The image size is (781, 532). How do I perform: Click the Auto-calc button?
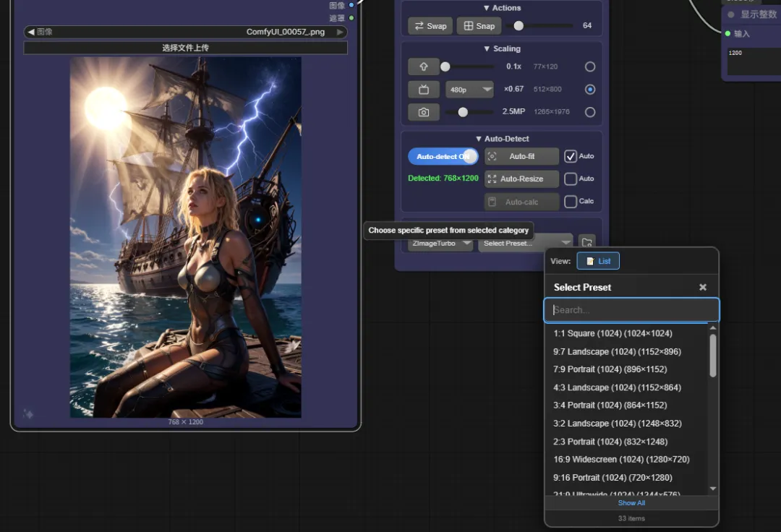click(x=521, y=202)
